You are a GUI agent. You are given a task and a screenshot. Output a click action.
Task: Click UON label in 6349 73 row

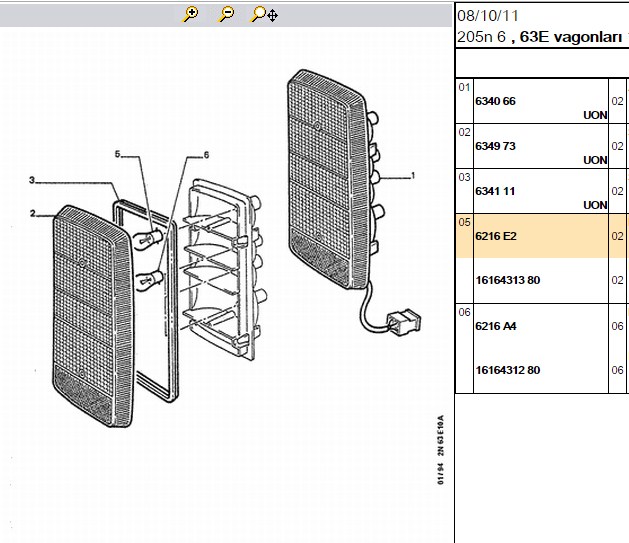tap(595, 160)
